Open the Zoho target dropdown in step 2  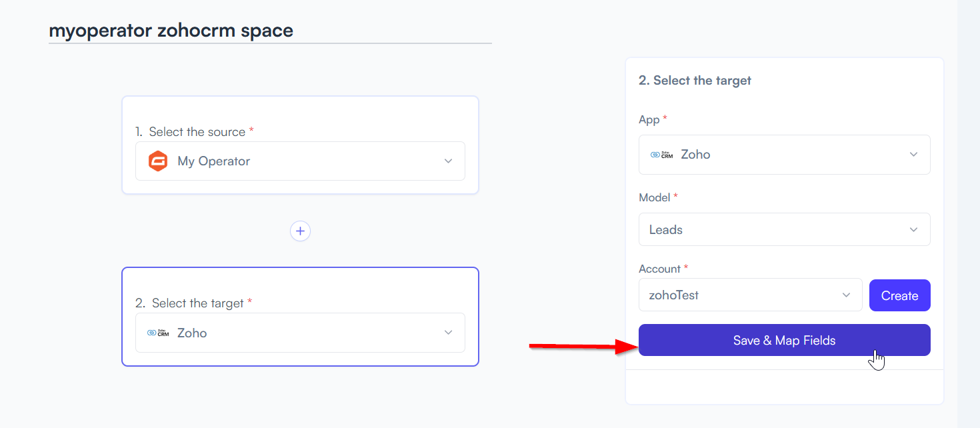(x=300, y=333)
